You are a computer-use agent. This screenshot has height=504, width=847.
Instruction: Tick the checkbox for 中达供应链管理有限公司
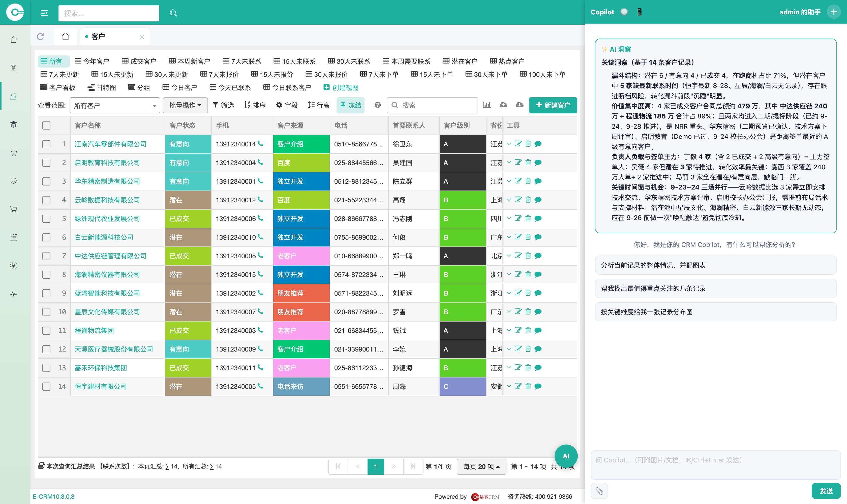coord(47,256)
